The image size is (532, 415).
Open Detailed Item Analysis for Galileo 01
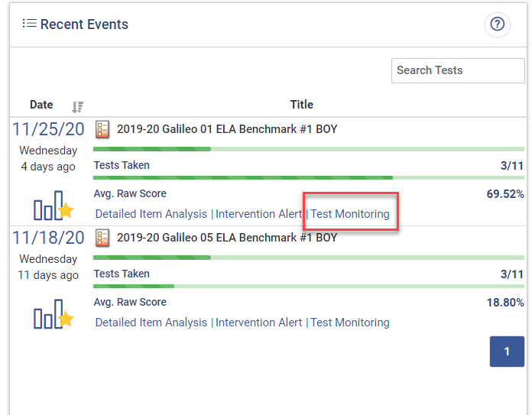click(151, 214)
